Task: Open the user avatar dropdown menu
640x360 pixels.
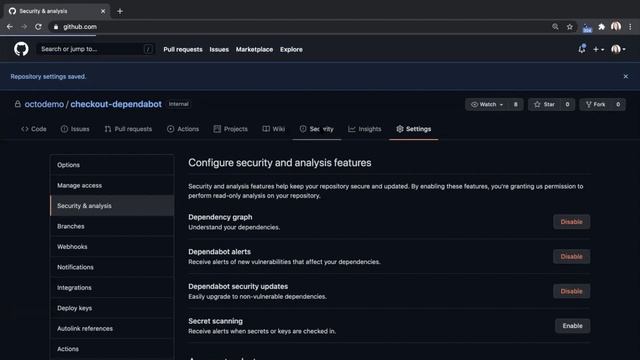Action: click(x=618, y=49)
